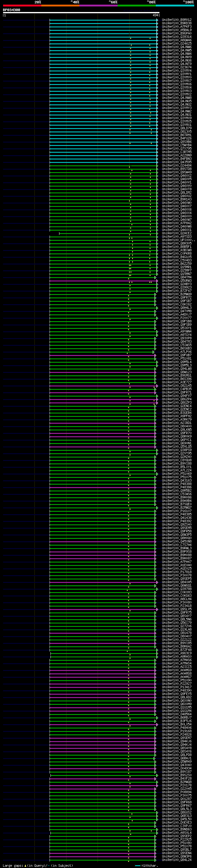Open hit UniRef100_B9RD38

(177, 23)
